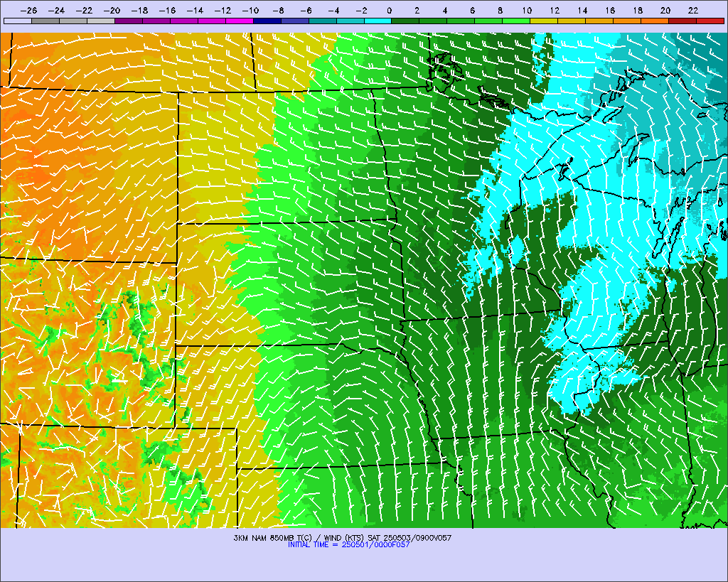Click the purple -20 to -18 legend swatch

click(129, 21)
